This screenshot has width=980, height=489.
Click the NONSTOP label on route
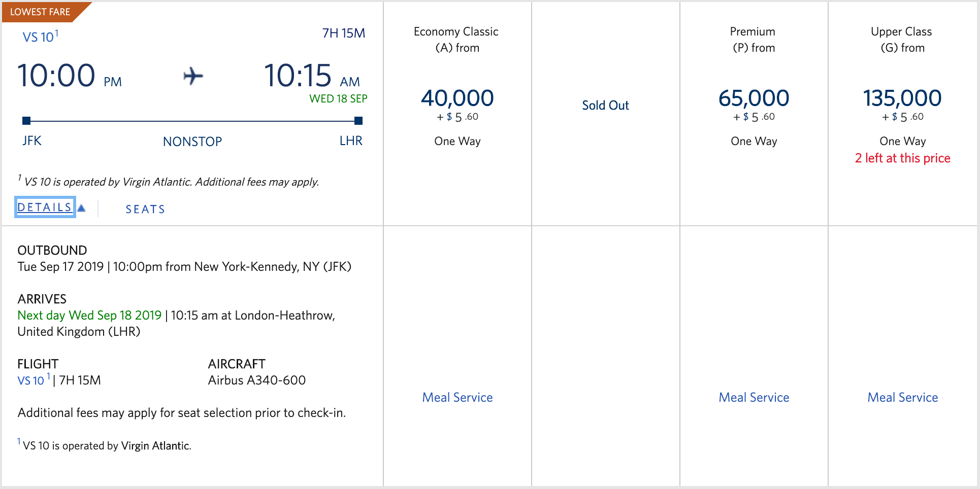click(192, 142)
